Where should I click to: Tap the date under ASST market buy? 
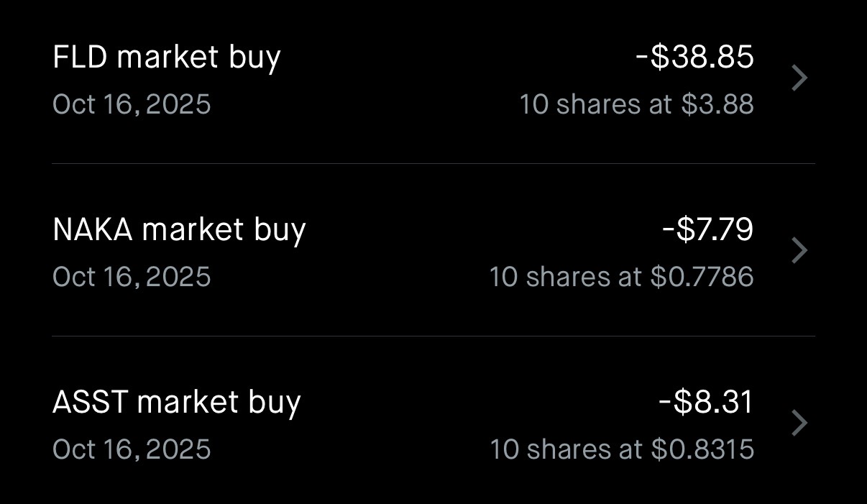click(x=132, y=450)
